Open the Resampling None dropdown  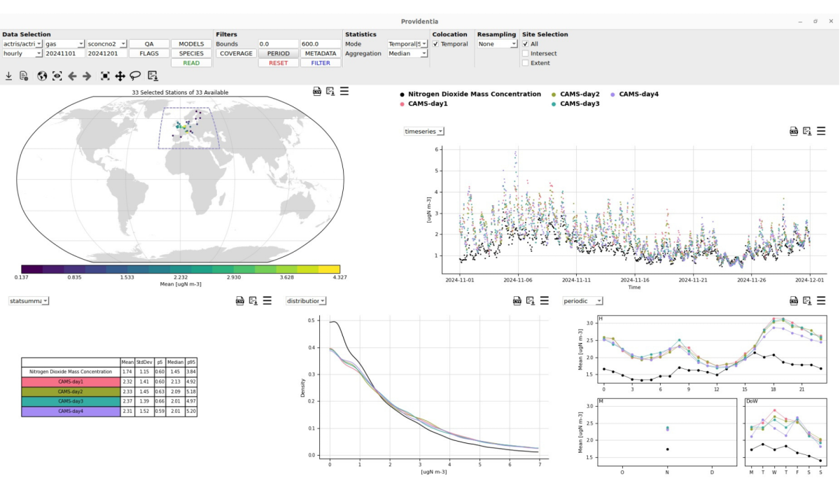[497, 44]
